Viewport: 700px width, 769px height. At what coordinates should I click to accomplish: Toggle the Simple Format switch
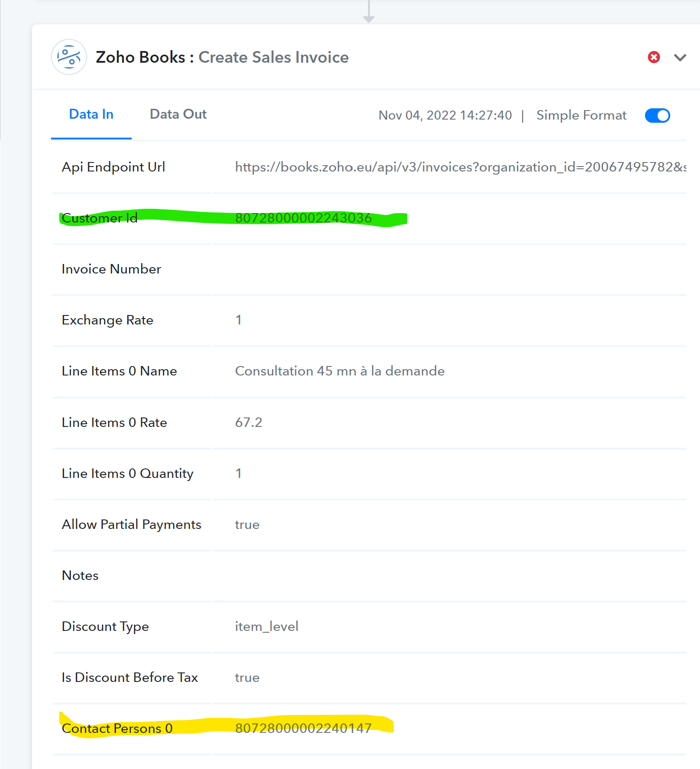click(x=658, y=116)
